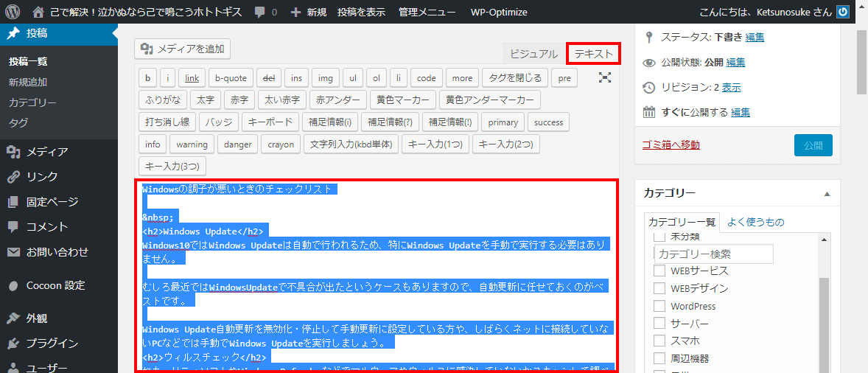Image resolution: width=868 pixels, height=373 pixels.
Task: Click メディアを追加 button
Action: 182,49
